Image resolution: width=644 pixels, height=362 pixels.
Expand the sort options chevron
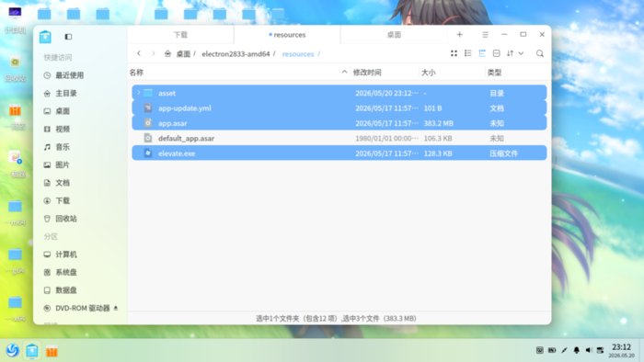[x=521, y=53]
